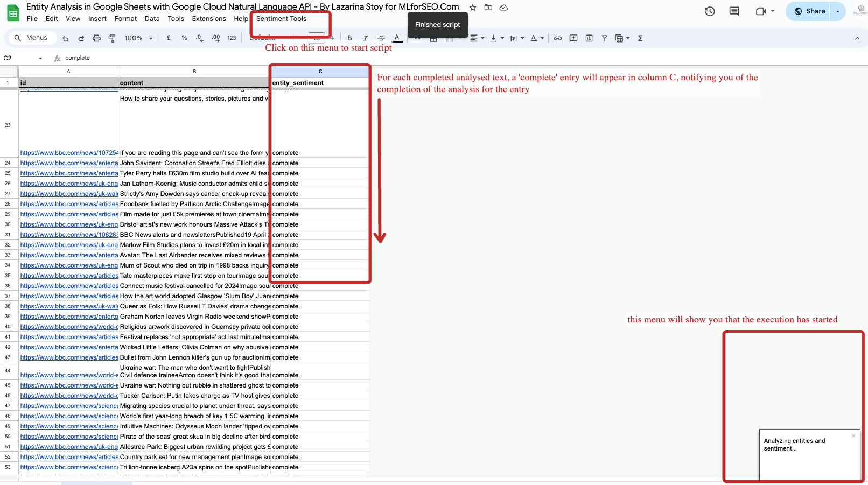Screen dimensions: 868x485
Task: Expand Share options arrow
Action: tap(838, 11)
